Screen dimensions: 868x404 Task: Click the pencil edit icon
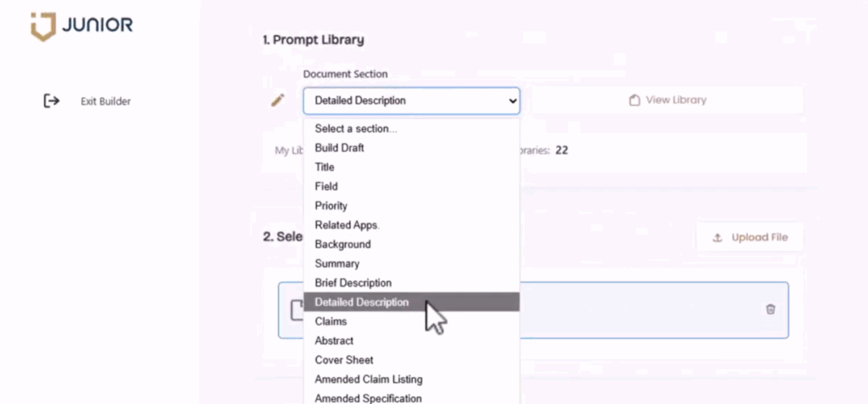pos(278,101)
